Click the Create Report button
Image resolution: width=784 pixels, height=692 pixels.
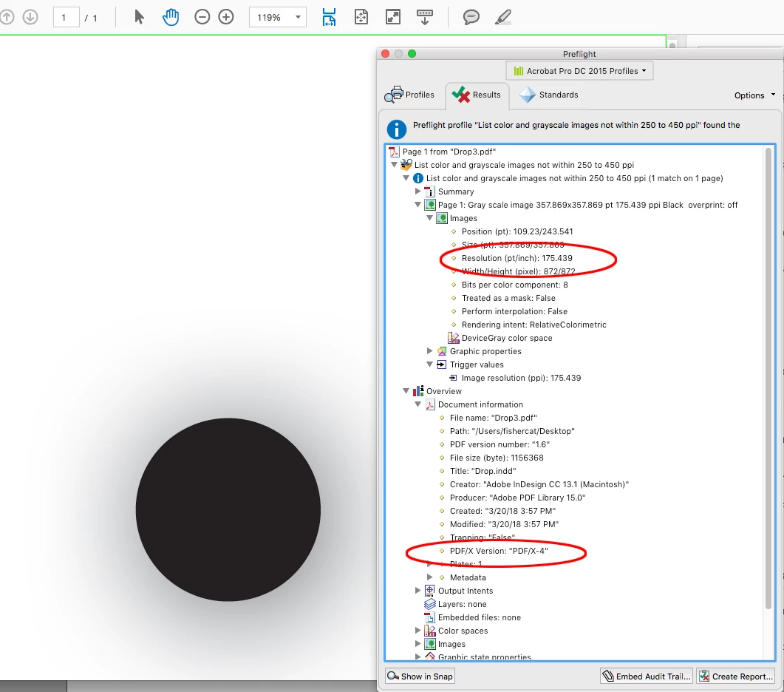click(736, 676)
